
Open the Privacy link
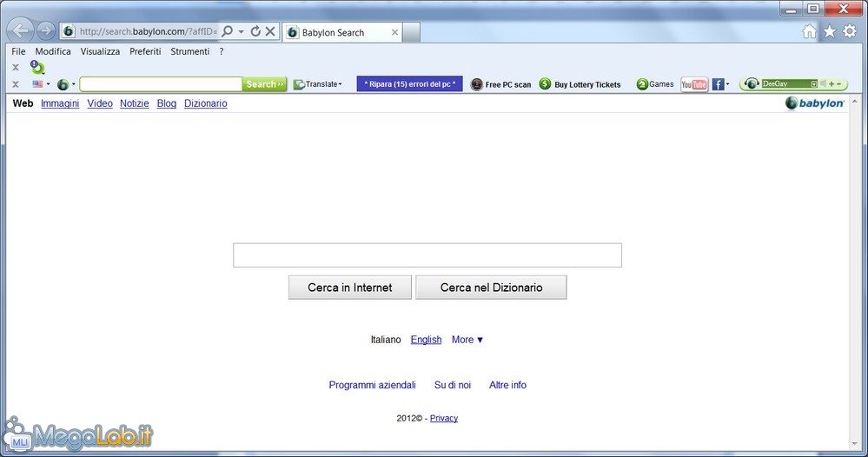(x=443, y=418)
